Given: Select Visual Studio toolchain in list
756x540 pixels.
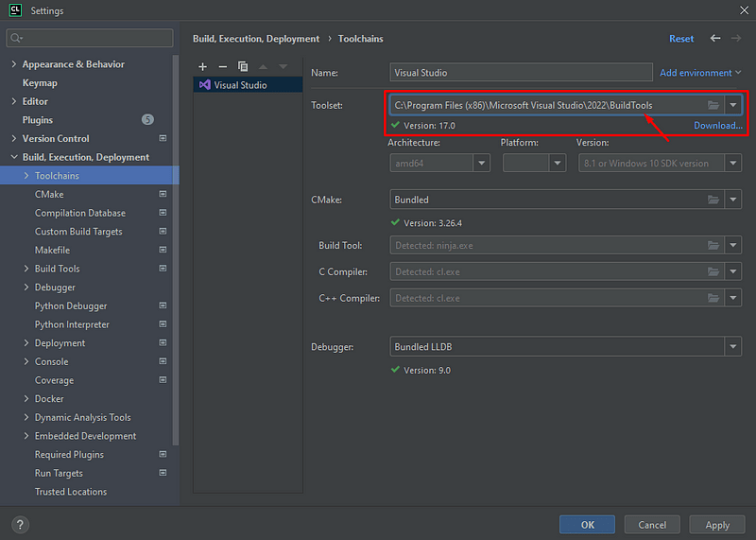Looking at the screenshot, I should [248, 85].
